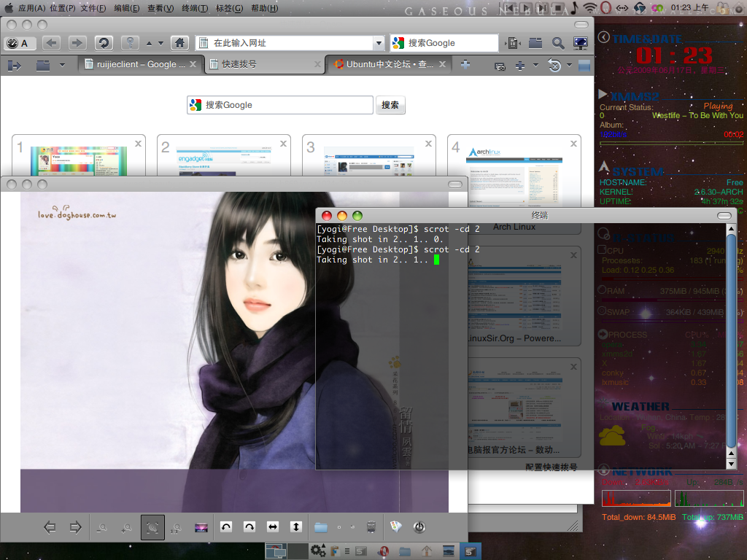
Task: Close the 快速拨号 tab
Action: coord(318,64)
